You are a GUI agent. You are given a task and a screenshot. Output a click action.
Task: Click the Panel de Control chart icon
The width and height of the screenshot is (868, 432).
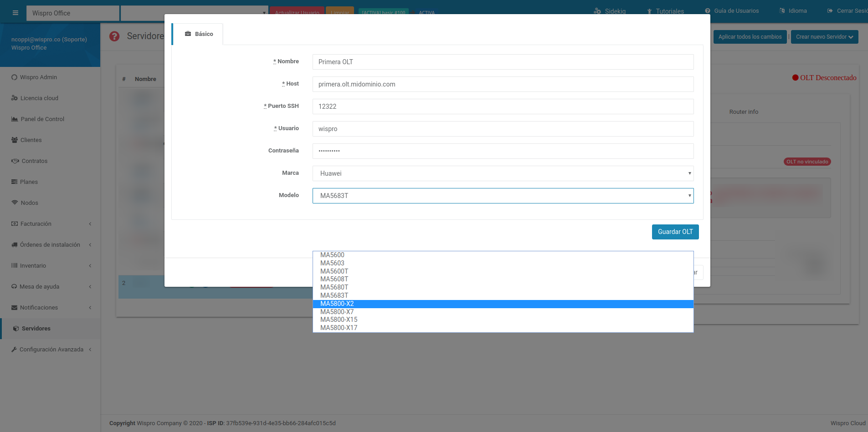15,119
